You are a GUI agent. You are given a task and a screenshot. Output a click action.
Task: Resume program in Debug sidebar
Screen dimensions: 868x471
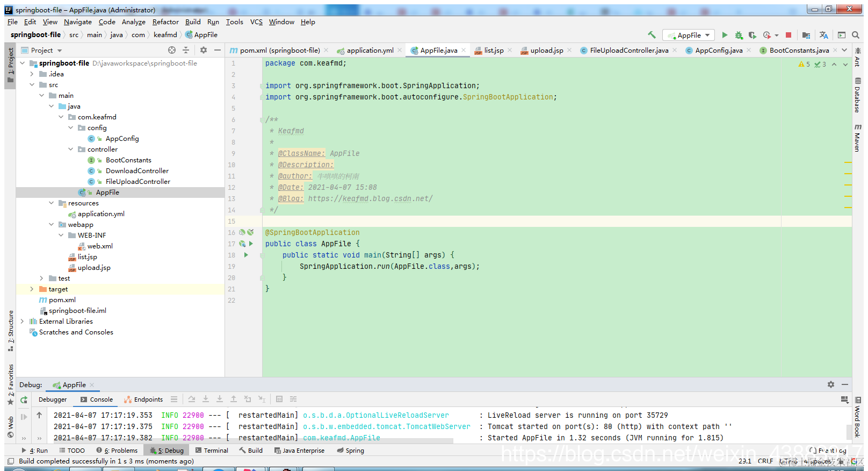coord(24,416)
